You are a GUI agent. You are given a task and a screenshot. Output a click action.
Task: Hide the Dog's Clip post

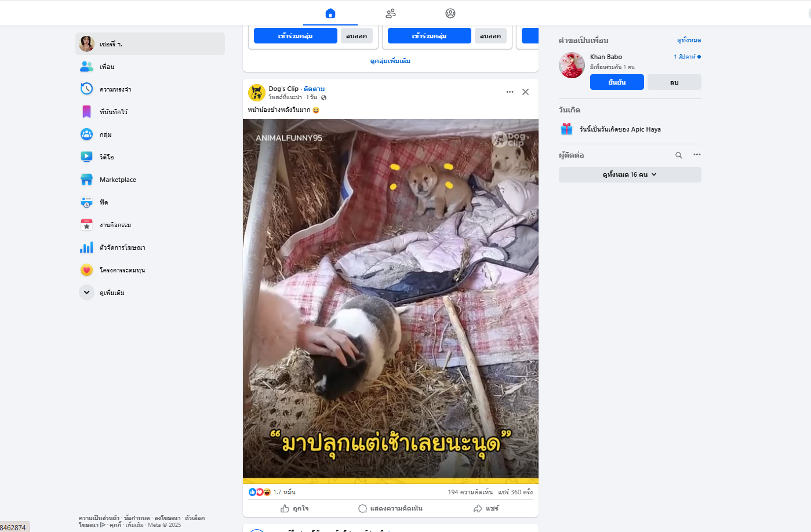[525, 92]
